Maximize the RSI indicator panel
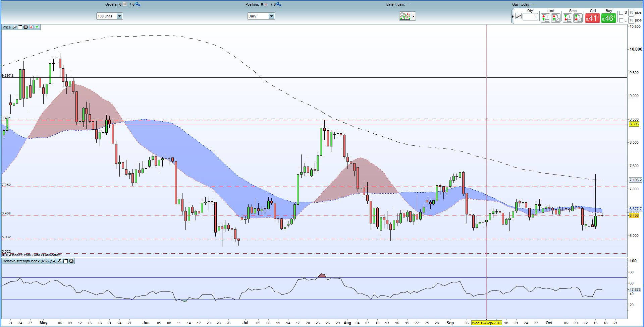 [65, 261]
